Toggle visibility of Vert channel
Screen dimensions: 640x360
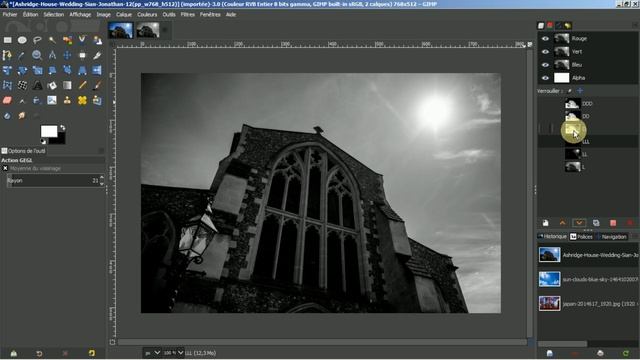point(545,52)
